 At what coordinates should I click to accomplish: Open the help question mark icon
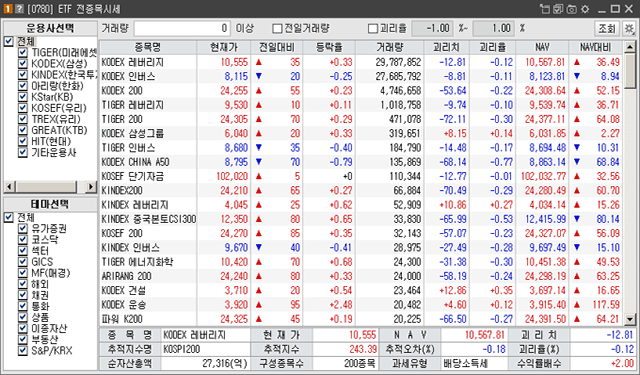(x=19, y=9)
